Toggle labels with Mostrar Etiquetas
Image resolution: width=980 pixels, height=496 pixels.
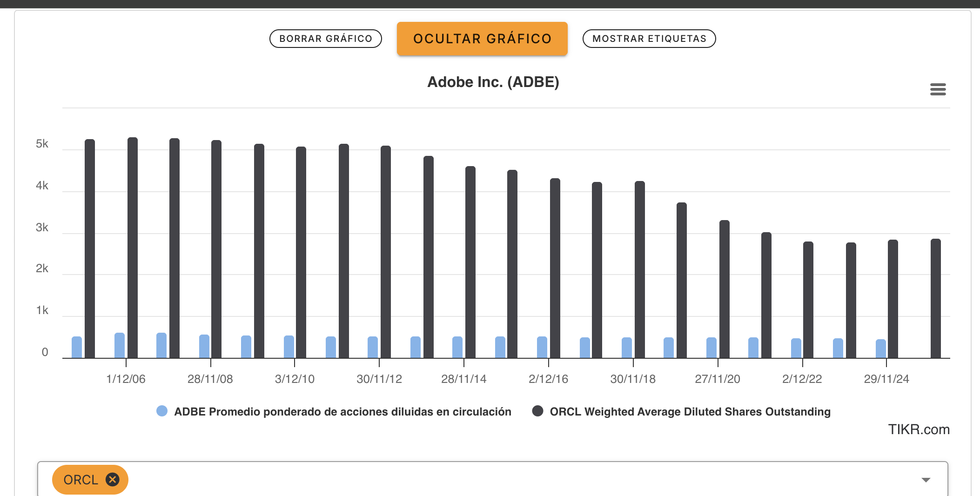649,39
